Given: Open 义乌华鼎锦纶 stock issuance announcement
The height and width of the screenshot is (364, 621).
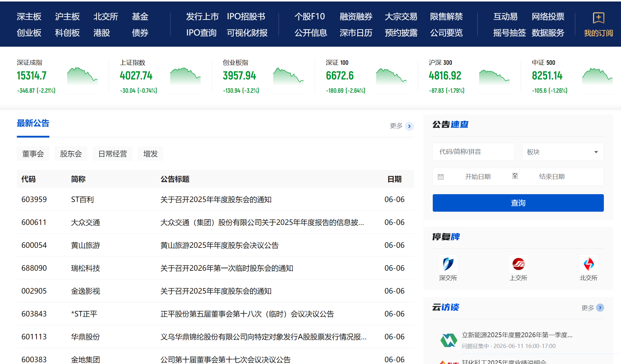Looking at the screenshot, I should [x=264, y=337].
